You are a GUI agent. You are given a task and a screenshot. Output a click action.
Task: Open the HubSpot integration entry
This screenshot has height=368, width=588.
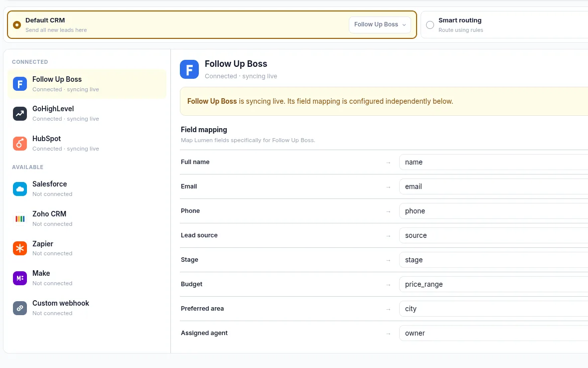[87, 143]
